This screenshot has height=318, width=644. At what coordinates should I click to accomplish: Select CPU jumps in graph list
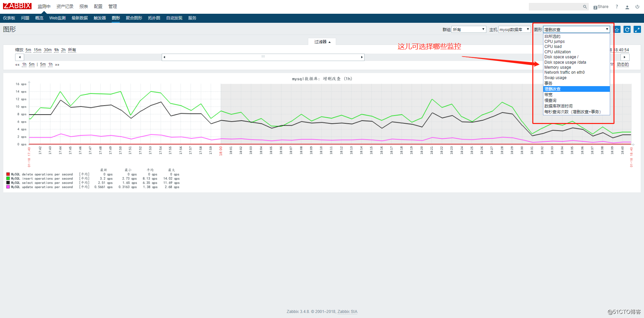pyautogui.click(x=576, y=42)
